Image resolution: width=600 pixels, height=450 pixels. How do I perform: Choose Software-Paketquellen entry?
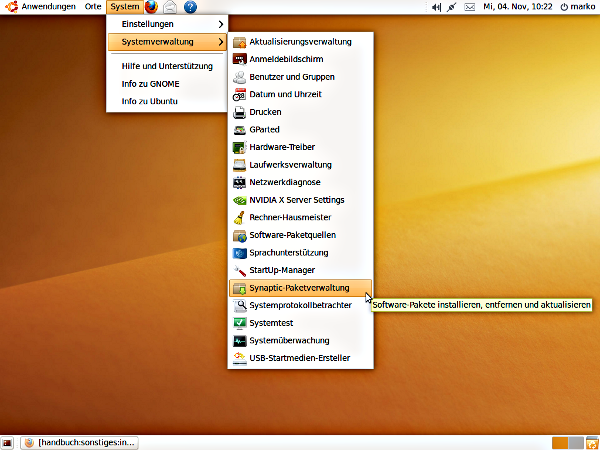point(300,235)
